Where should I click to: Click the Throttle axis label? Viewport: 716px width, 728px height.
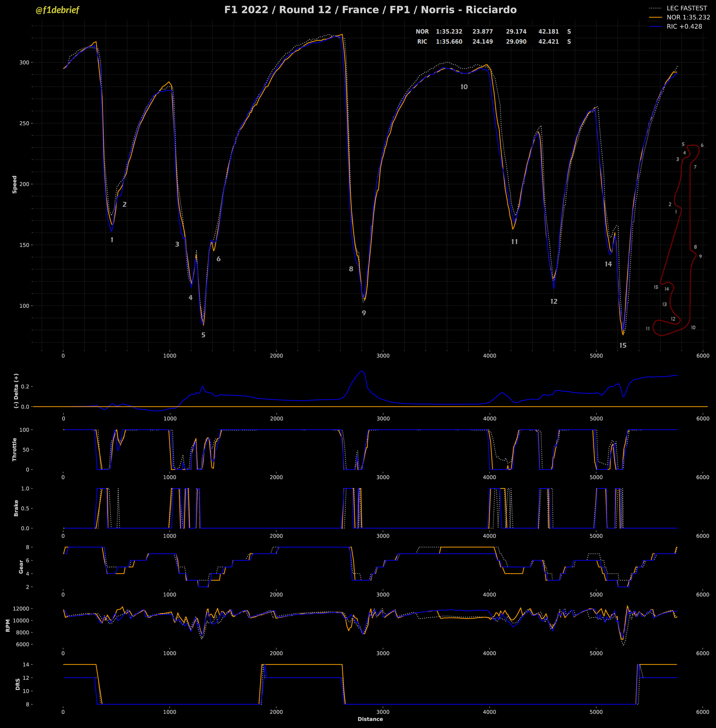pyautogui.click(x=15, y=449)
